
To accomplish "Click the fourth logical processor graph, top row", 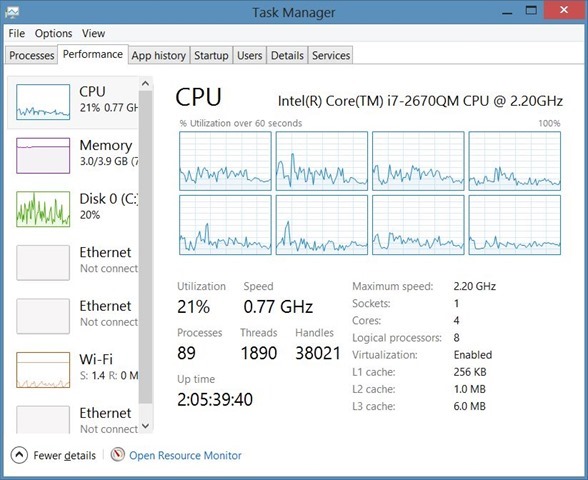I will click(514, 161).
